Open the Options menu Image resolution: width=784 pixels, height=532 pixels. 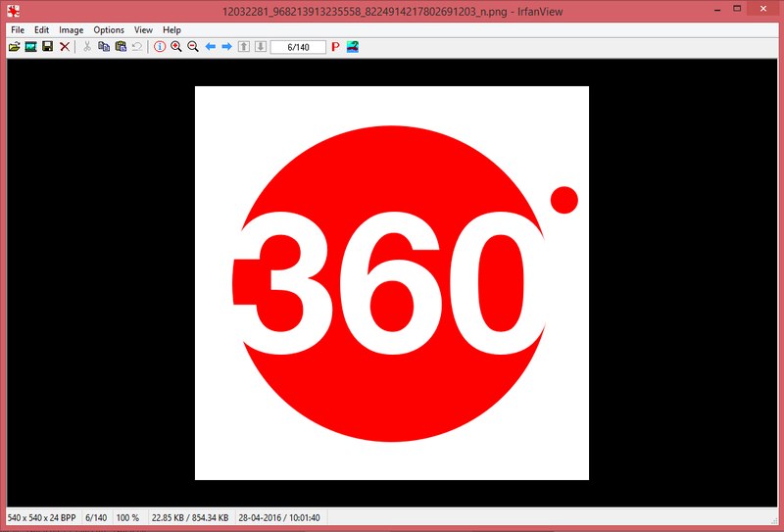tap(109, 30)
